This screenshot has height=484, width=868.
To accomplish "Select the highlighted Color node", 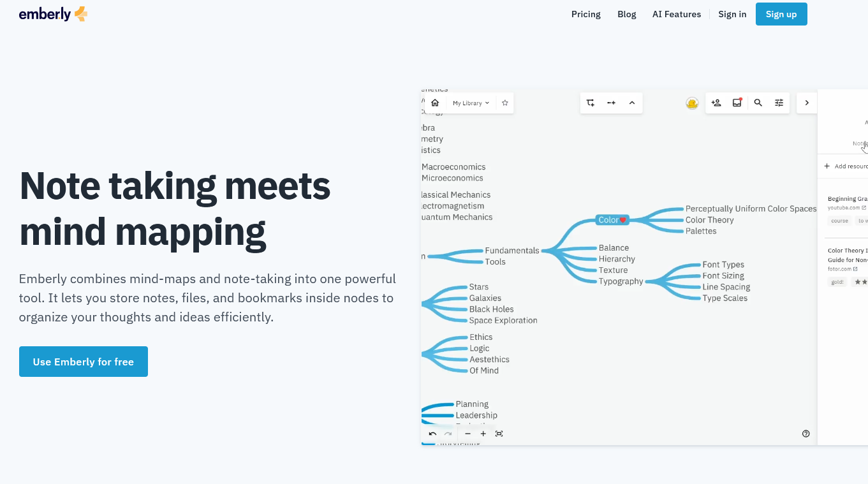I will click(x=612, y=220).
